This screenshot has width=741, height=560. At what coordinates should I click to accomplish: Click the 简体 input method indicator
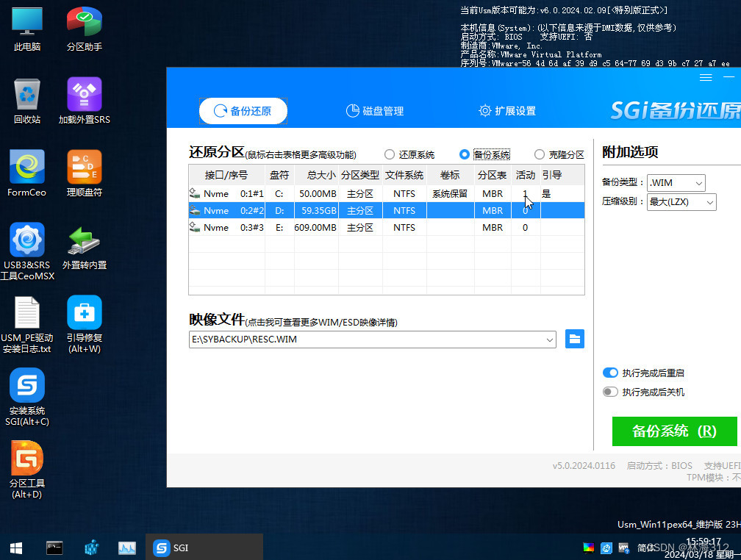645,548
